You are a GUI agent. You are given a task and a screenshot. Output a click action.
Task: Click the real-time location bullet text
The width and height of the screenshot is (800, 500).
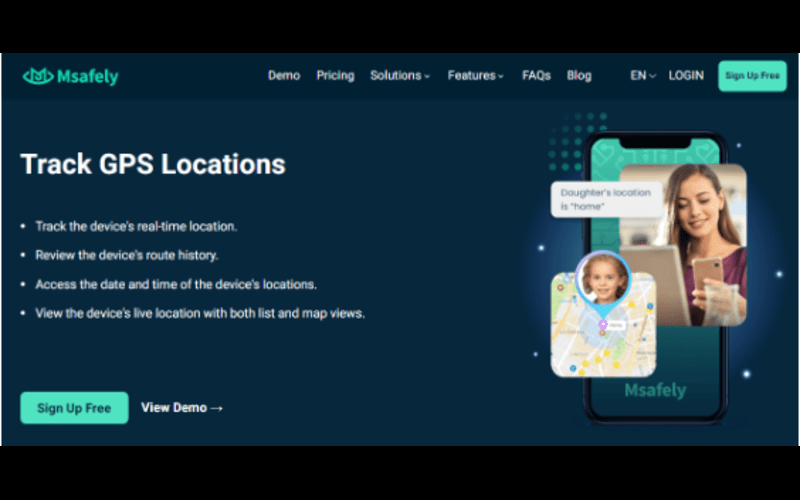click(136, 227)
